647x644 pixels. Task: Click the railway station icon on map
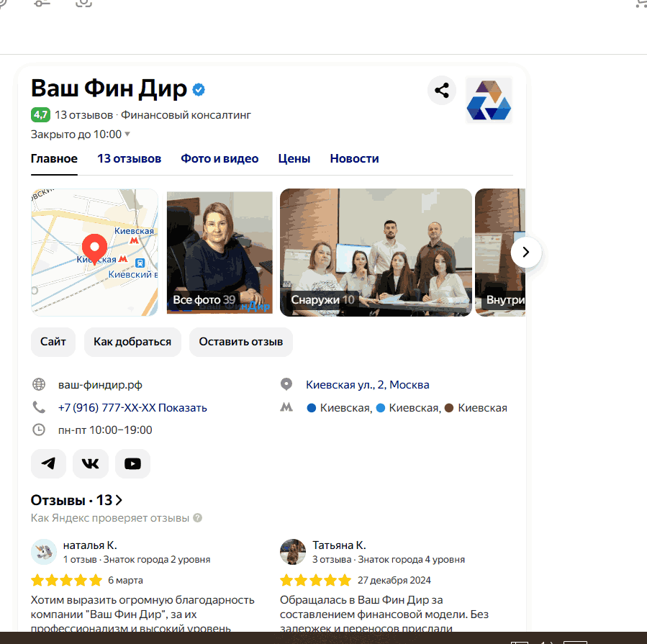140,263
